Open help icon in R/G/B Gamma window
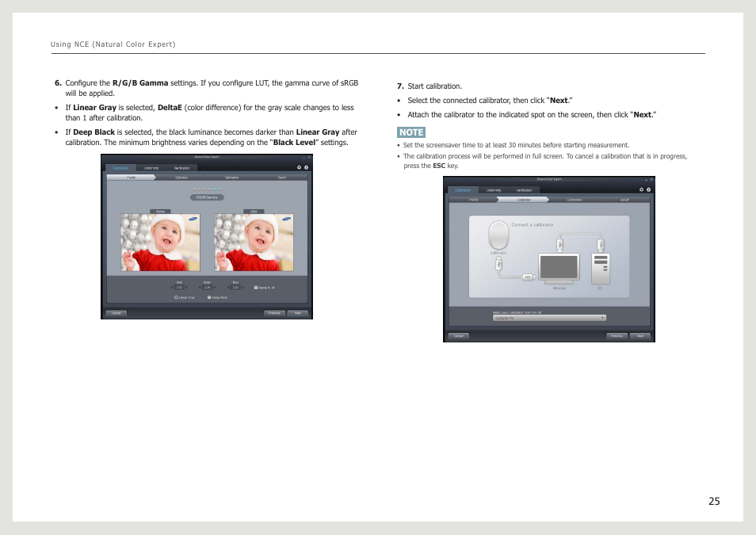 [x=306, y=167]
